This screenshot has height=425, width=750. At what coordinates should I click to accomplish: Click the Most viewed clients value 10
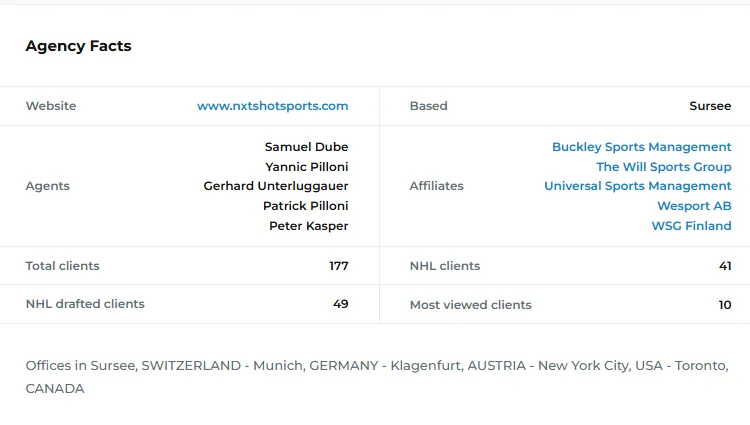pyautogui.click(x=724, y=305)
